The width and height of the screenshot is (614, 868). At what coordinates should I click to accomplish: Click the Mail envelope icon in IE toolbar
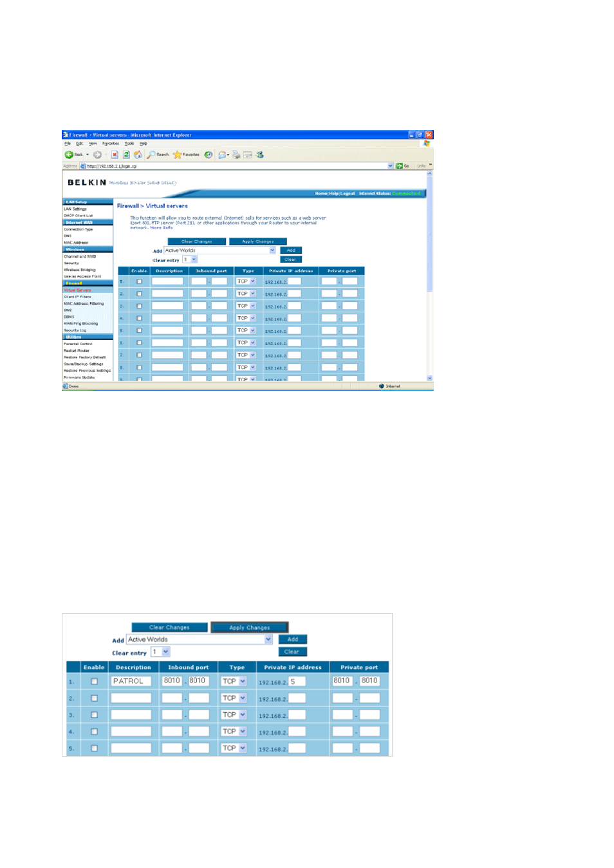click(x=223, y=155)
